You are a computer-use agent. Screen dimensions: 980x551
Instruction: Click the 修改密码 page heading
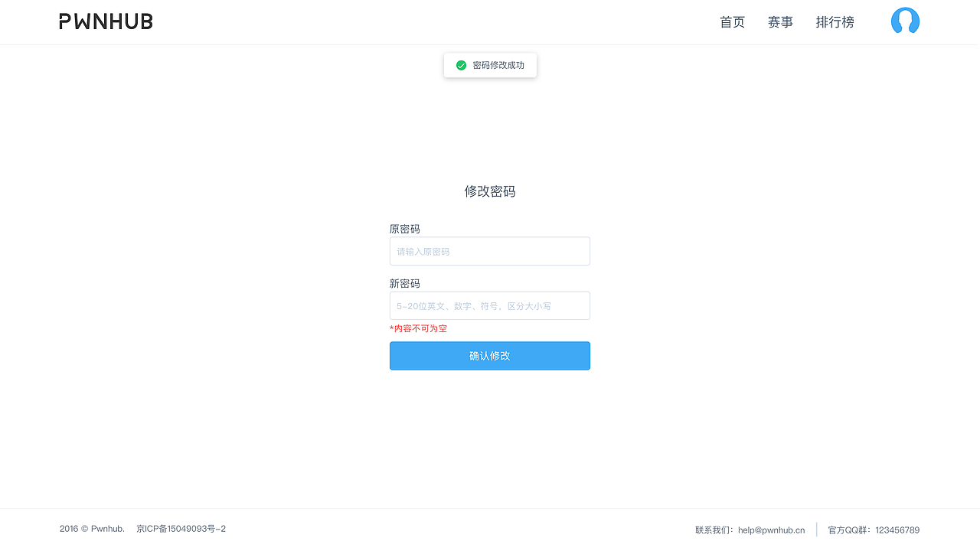coord(489,191)
